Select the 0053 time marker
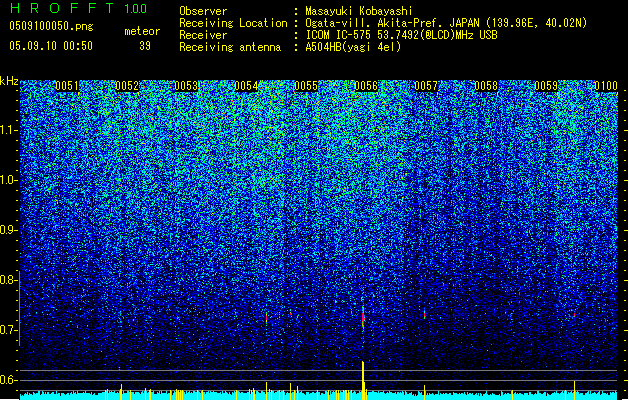This screenshot has width=629, height=400. [x=186, y=86]
